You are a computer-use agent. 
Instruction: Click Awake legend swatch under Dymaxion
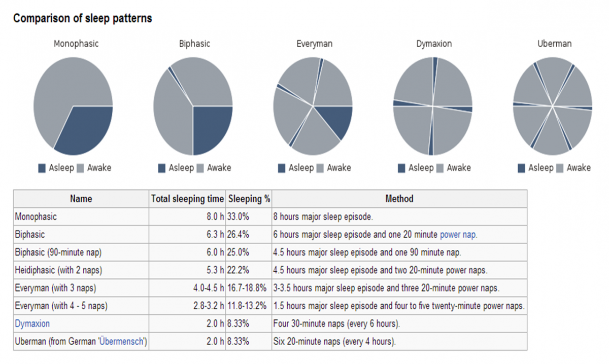(440, 168)
